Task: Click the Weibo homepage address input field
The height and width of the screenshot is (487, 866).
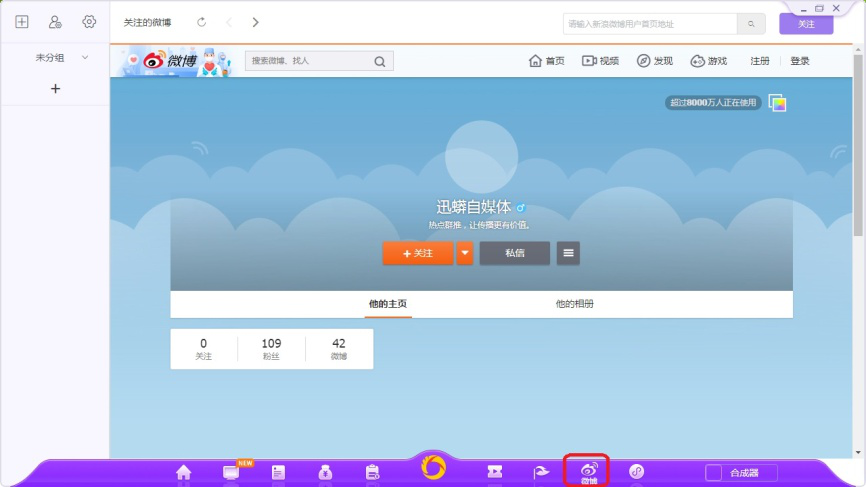Action: point(650,24)
